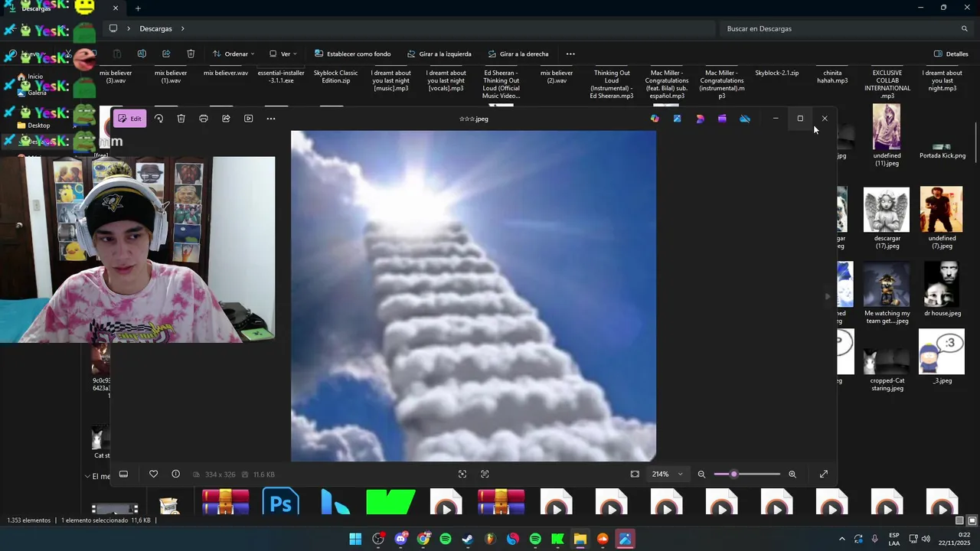Show hidden system tray icons
980x551 pixels.
(x=841, y=539)
